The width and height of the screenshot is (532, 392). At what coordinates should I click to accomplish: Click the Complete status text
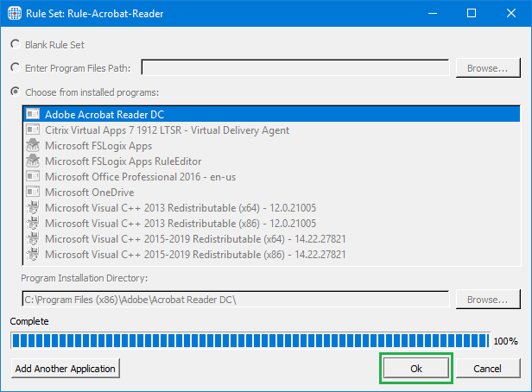click(x=29, y=321)
